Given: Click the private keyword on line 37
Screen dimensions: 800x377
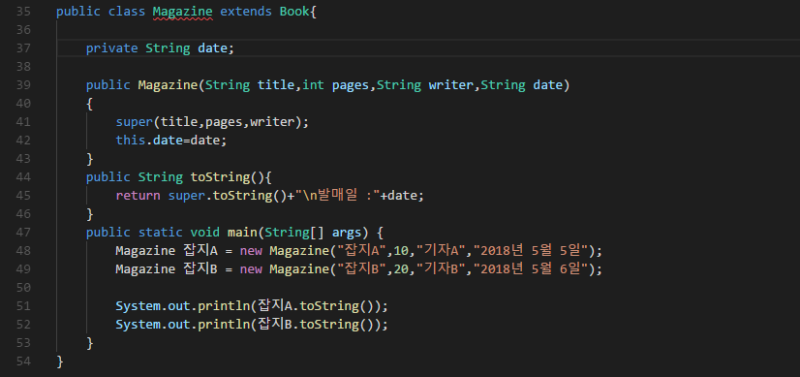Looking at the screenshot, I should coord(112,48).
